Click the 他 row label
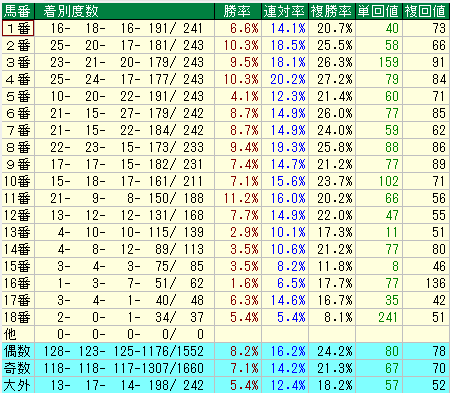This screenshot has width=450, height=393. tap(18, 334)
